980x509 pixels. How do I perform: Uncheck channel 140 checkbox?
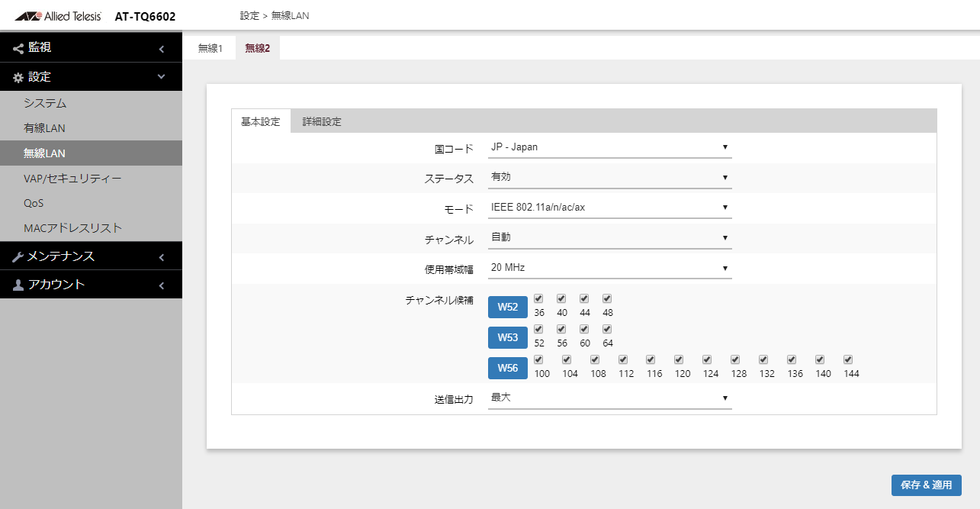[820, 359]
